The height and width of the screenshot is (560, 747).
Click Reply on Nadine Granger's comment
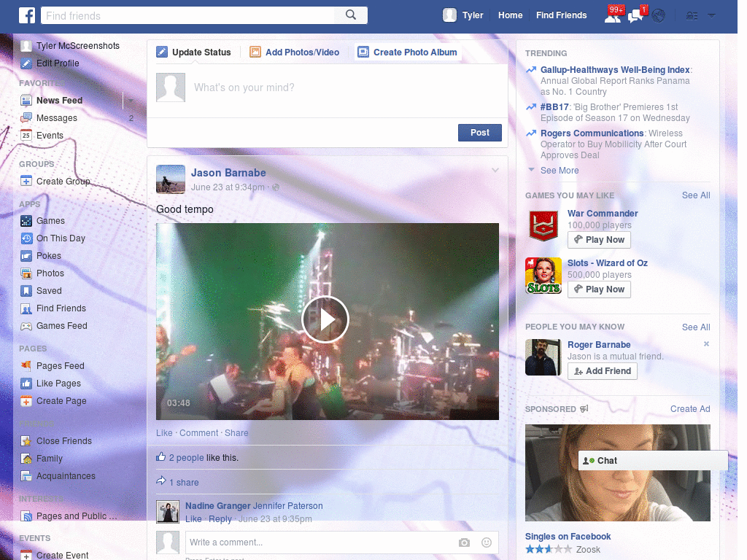click(x=220, y=519)
